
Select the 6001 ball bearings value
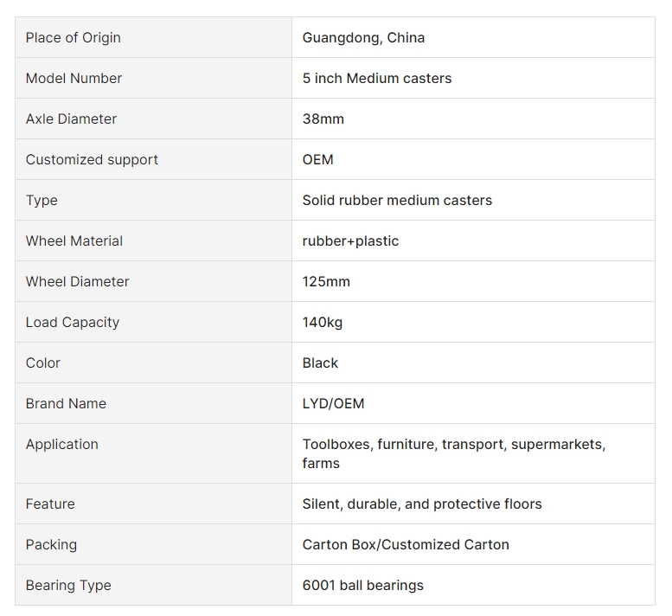(362, 586)
